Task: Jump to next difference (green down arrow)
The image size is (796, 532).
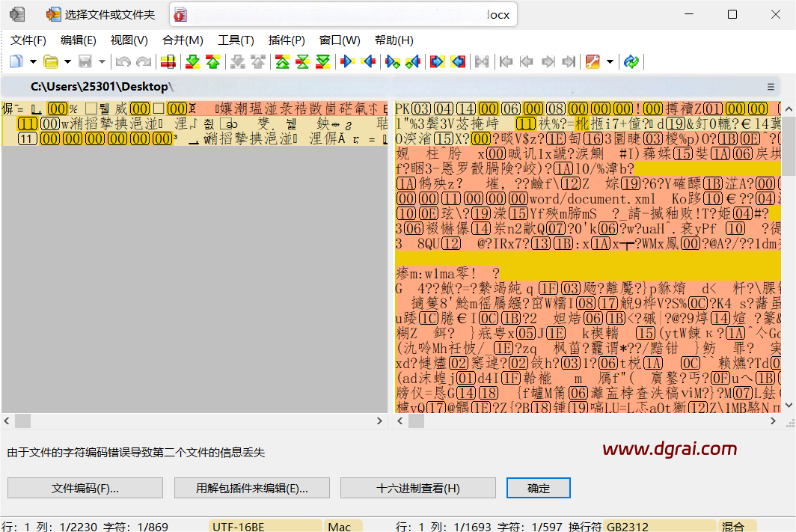Action: tap(192, 61)
